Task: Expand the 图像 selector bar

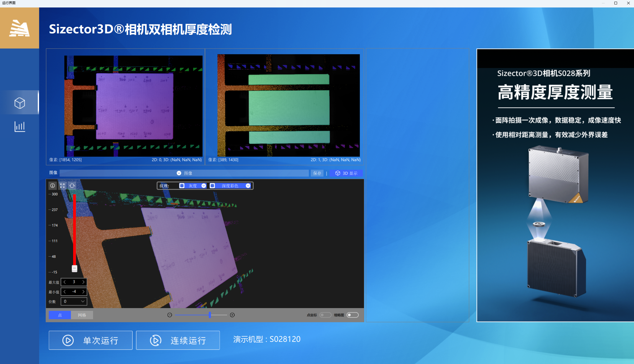Action: click(184, 173)
